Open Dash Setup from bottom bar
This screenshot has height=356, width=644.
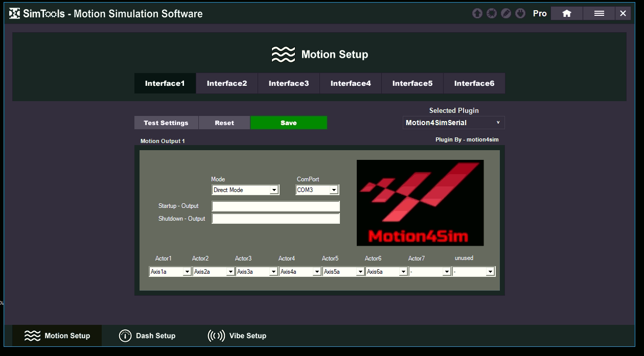point(147,336)
